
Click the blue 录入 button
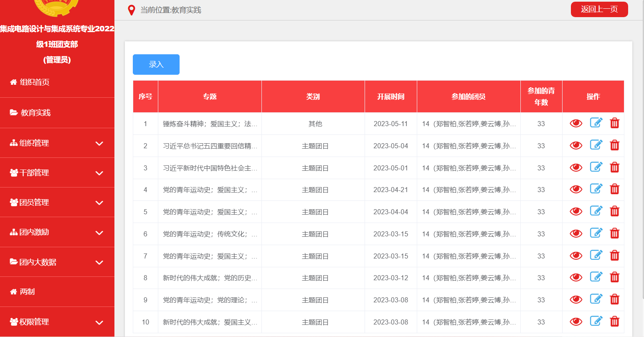pyautogui.click(x=156, y=65)
